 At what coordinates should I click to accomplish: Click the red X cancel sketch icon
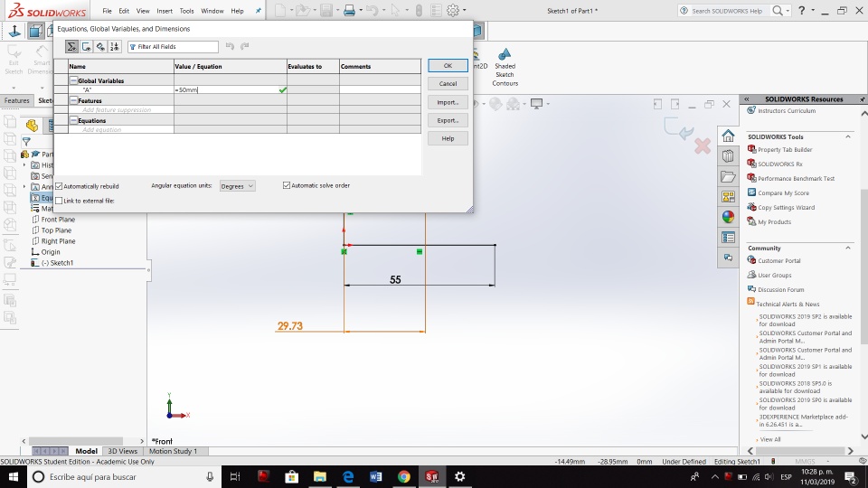pos(703,146)
